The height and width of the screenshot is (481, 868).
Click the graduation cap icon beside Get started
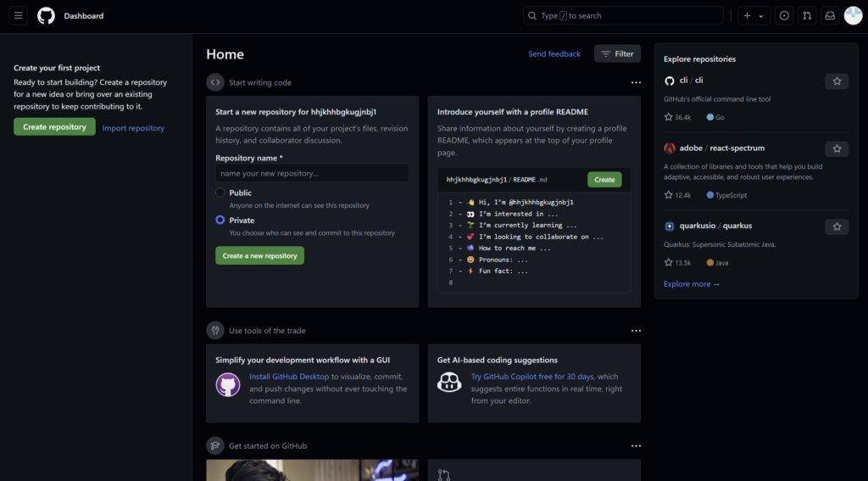click(x=215, y=445)
